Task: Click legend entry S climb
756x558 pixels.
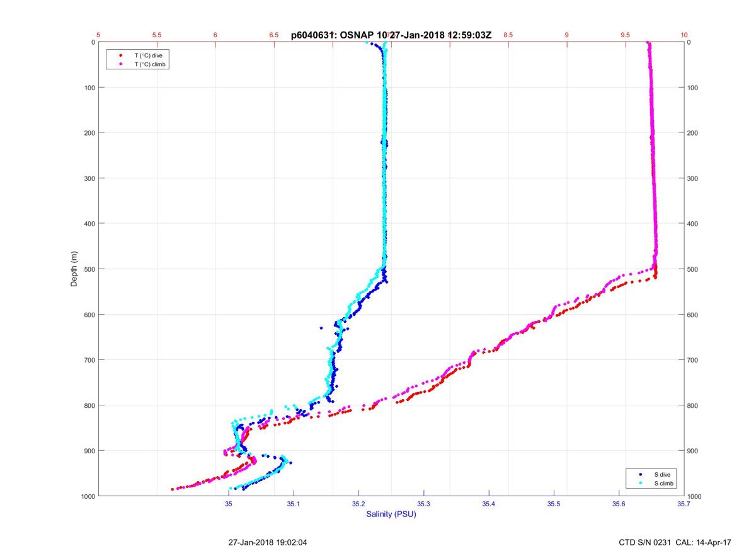Action: tap(664, 483)
